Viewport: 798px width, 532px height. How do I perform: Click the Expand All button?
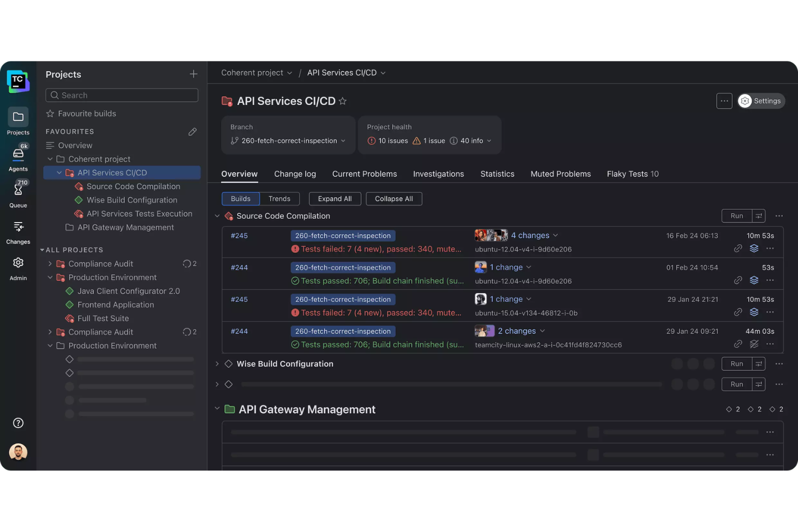coord(334,198)
